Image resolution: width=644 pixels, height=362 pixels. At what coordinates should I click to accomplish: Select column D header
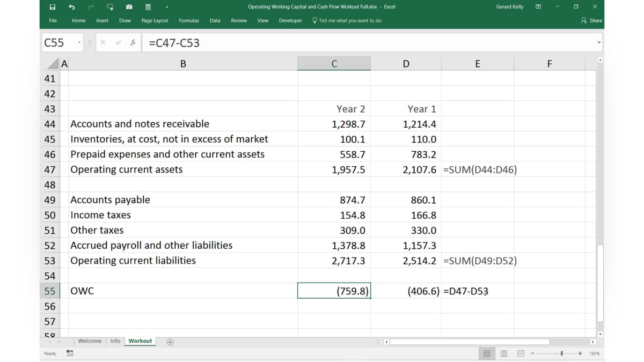406,64
